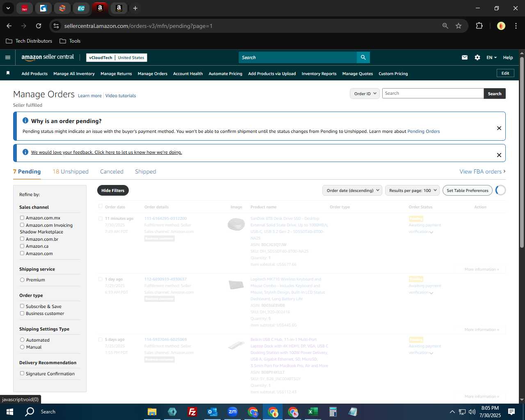
Task: Click the top Seller Central search box
Action: (298, 57)
